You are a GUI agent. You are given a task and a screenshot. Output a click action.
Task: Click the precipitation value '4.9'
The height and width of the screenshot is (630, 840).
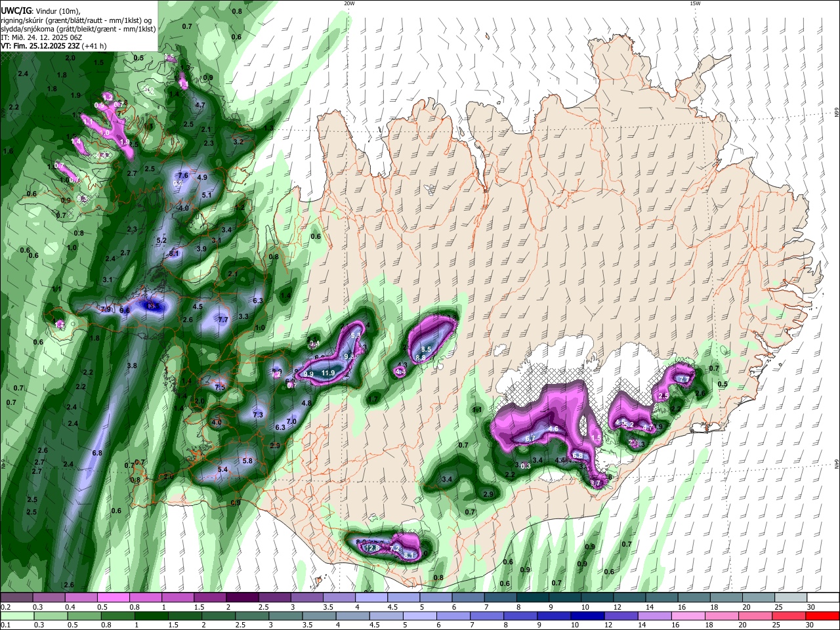pos(202,177)
